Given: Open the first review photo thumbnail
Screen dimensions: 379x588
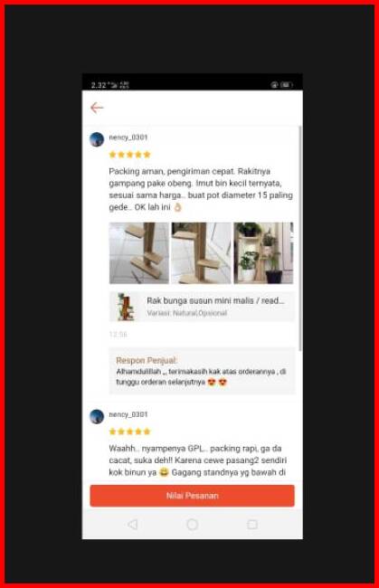Looking at the screenshot, I should click(x=139, y=253).
